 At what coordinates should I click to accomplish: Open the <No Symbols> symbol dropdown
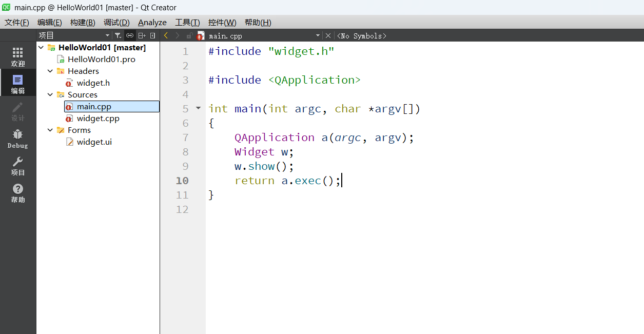coord(361,35)
